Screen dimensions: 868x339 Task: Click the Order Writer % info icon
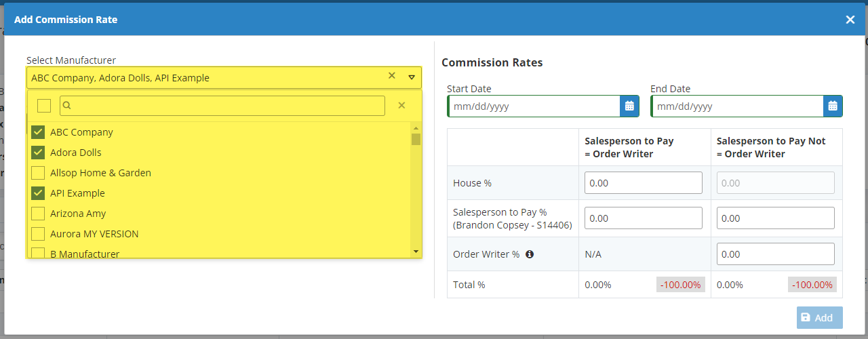point(530,254)
